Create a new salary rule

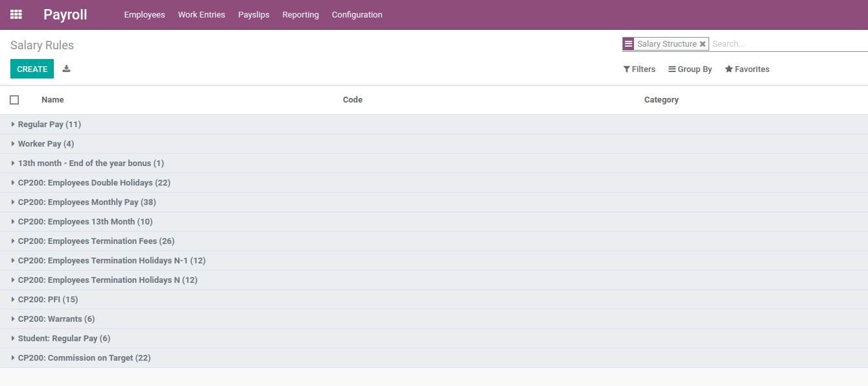32,69
